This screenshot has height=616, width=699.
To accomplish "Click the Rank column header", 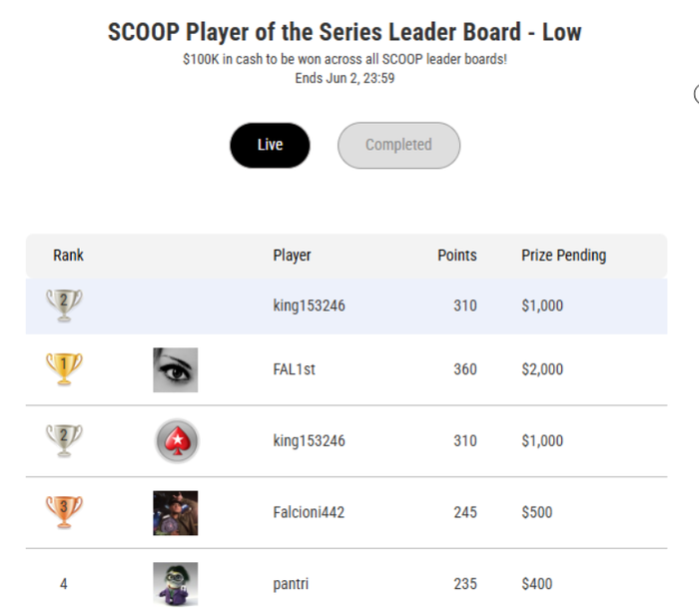I will pyautogui.click(x=68, y=256).
